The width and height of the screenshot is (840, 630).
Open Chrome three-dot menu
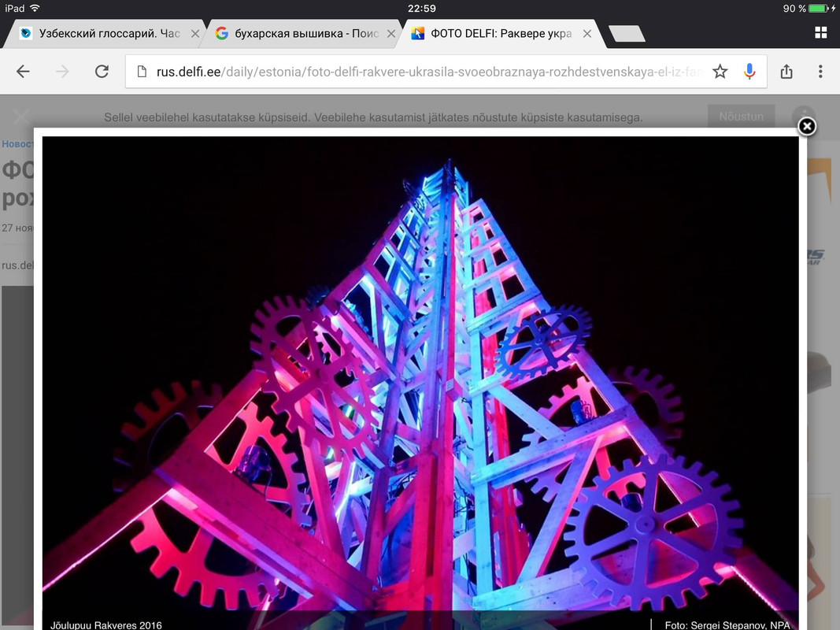click(820, 71)
